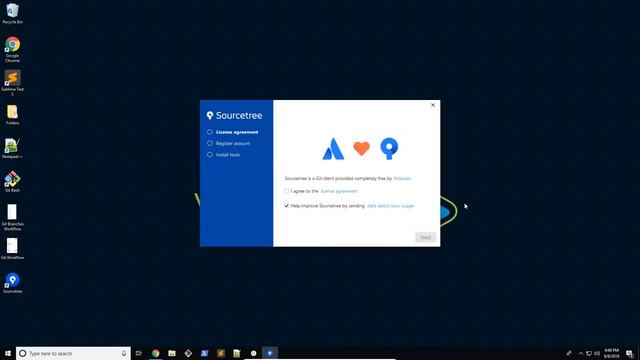Open the Sublime Text 3 desktop shortcut
640x360 pixels.
(x=12, y=83)
